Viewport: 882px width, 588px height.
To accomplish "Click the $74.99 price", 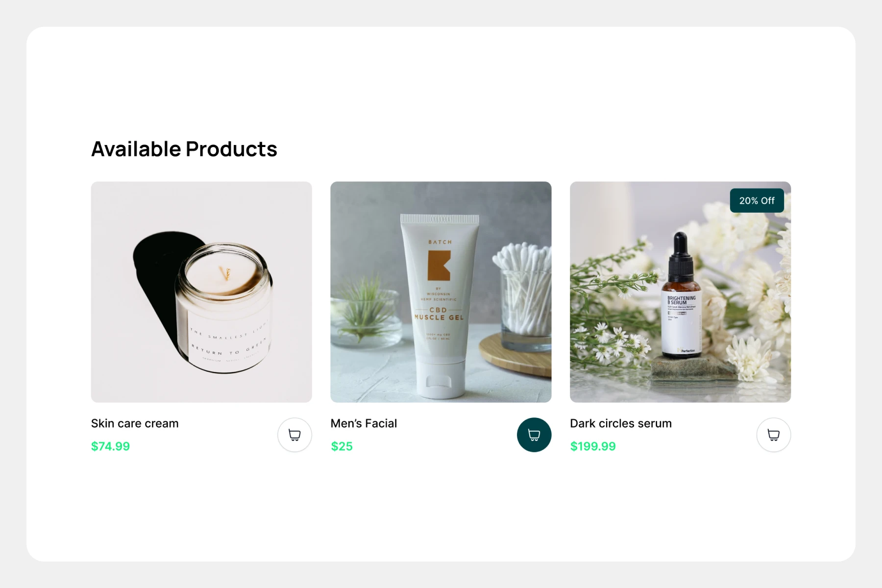I will coord(110,446).
